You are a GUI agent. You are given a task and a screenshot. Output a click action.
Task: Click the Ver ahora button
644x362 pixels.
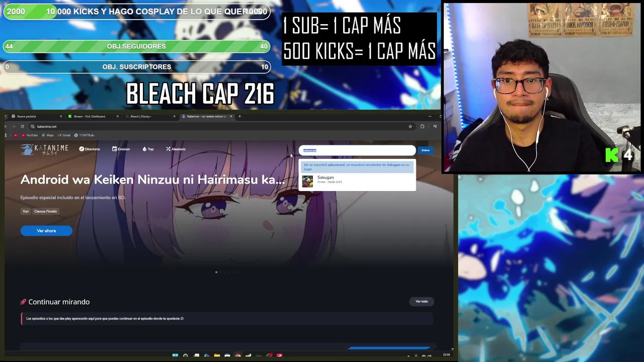[46, 231]
